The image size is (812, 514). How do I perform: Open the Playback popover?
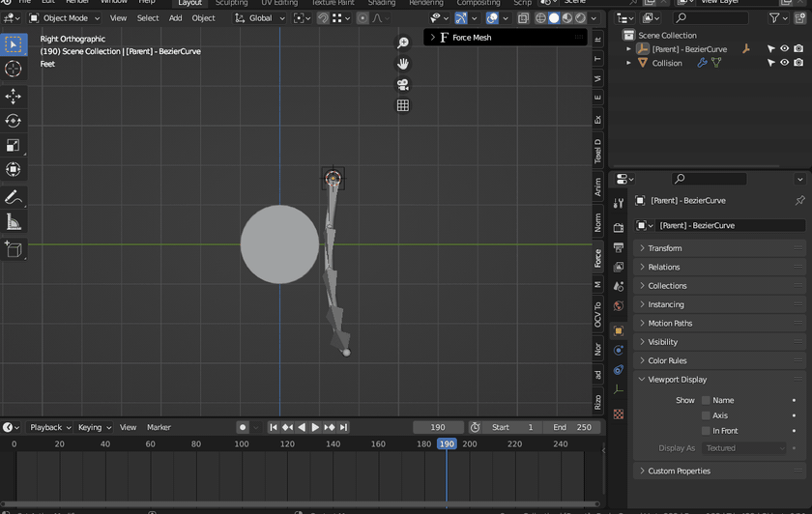(x=49, y=428)
